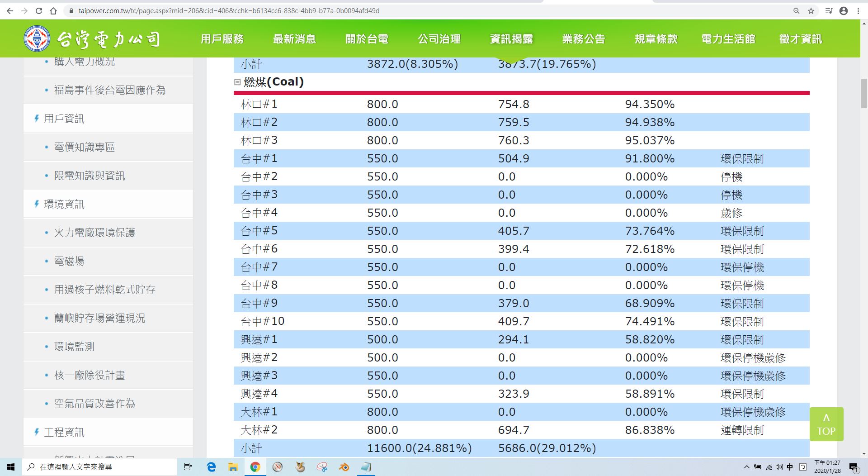Open the 徵才資訊 menu
This screenshot has height=476, width=868.
pos(801,39)
